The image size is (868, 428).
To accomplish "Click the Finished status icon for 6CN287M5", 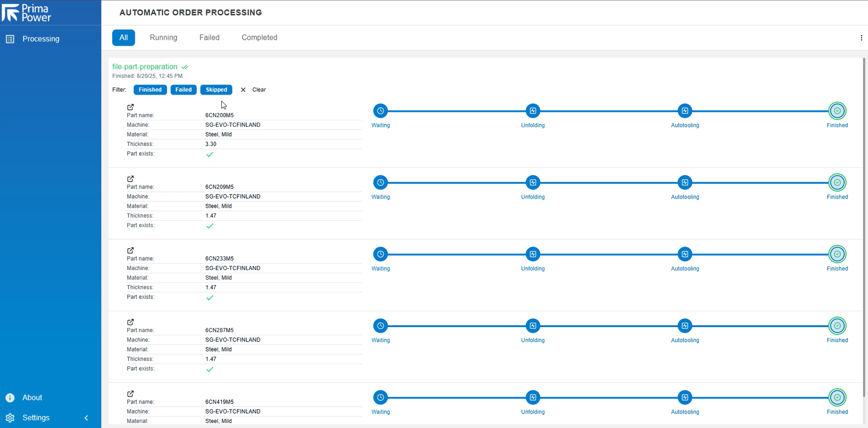I will [837, 326].
